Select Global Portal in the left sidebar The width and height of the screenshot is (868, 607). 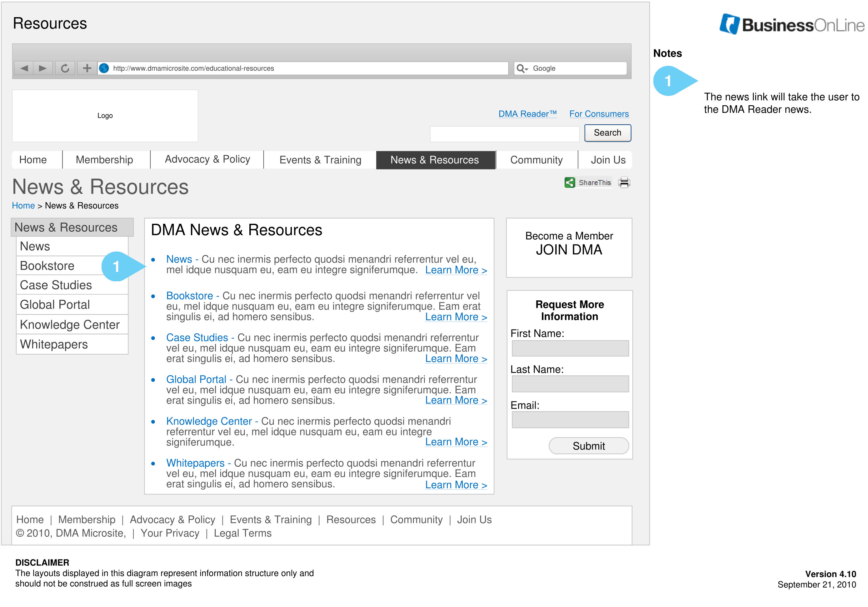(x=72, y=304)
